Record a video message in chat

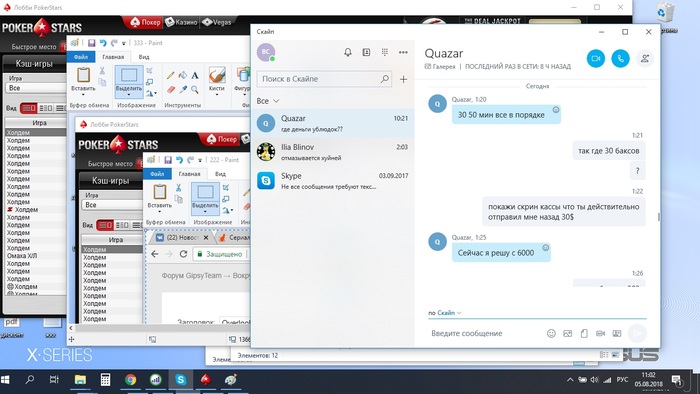pyautogui.click(x=600, y=333)
